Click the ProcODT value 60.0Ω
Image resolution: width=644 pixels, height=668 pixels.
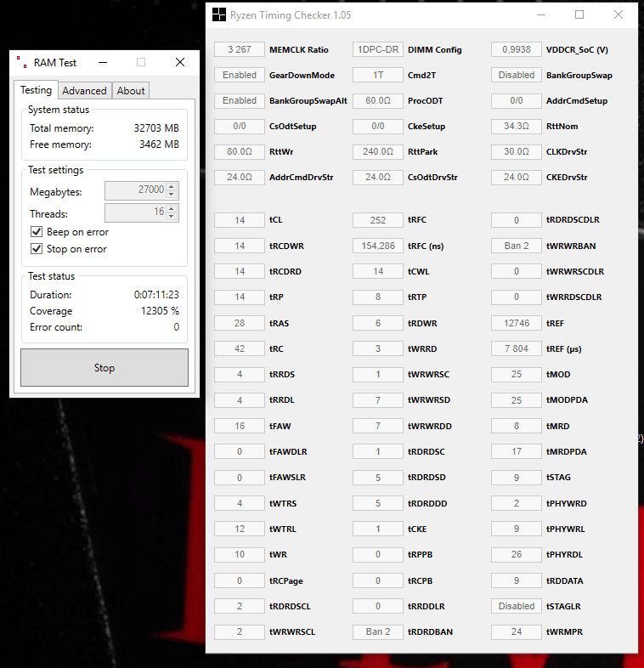pyautogui.click(x=378, y=100)
